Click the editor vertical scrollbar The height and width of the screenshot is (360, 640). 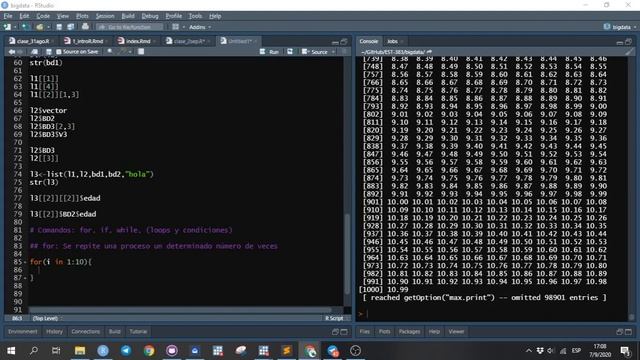pyautogui.click(x=347, y=253)
